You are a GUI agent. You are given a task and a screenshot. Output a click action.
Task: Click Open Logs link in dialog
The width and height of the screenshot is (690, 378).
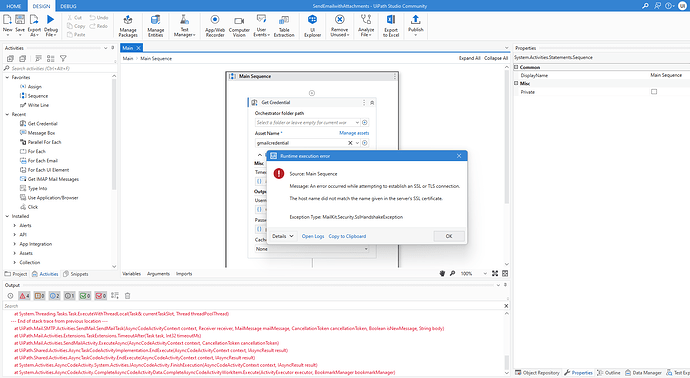coord(313,236)
